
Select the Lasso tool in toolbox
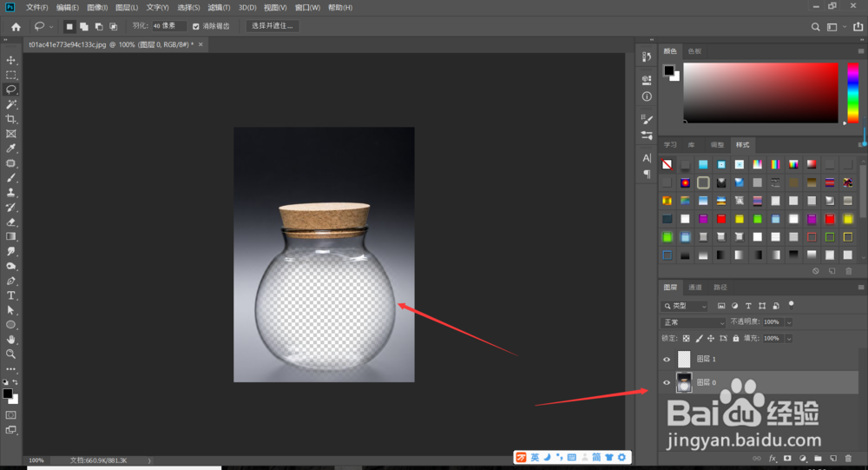click(x=10, y=89)
